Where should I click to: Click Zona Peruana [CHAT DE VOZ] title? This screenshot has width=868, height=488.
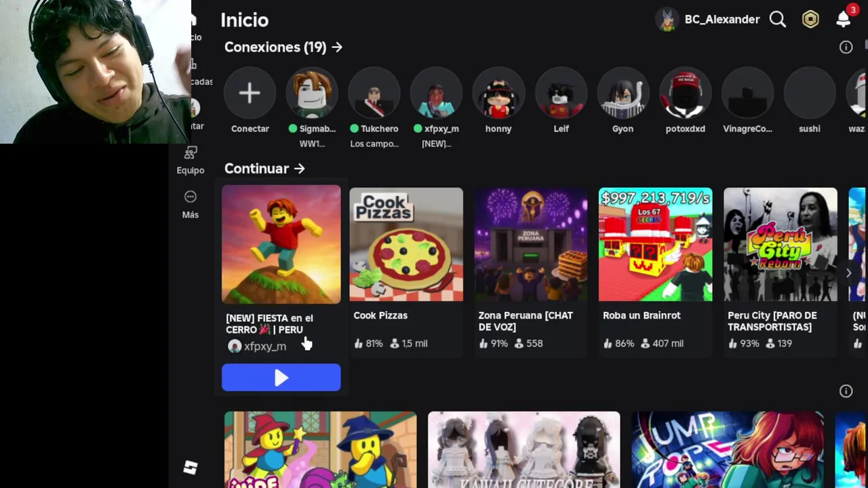pyautogui.click(x=526, y=321)
